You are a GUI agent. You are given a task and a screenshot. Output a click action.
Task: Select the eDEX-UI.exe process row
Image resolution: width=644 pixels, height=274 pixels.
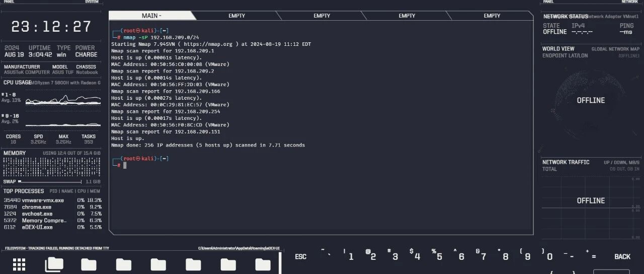coord(52,227)
